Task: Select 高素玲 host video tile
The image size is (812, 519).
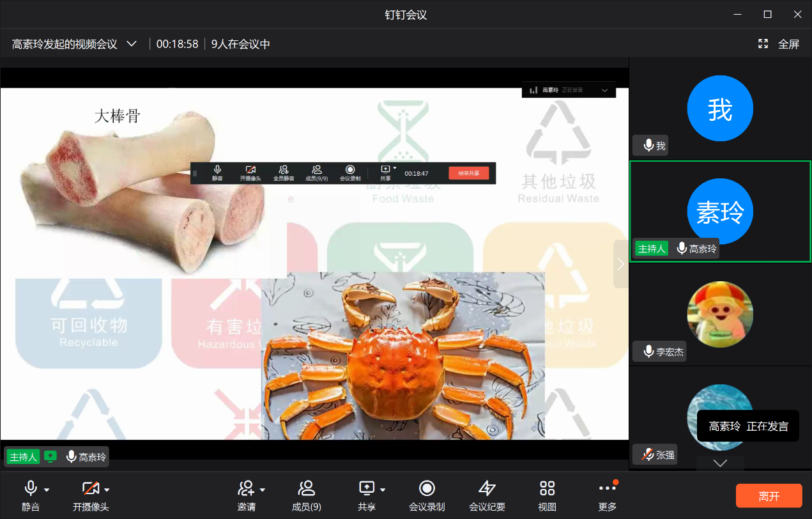Action: [720, 212]
